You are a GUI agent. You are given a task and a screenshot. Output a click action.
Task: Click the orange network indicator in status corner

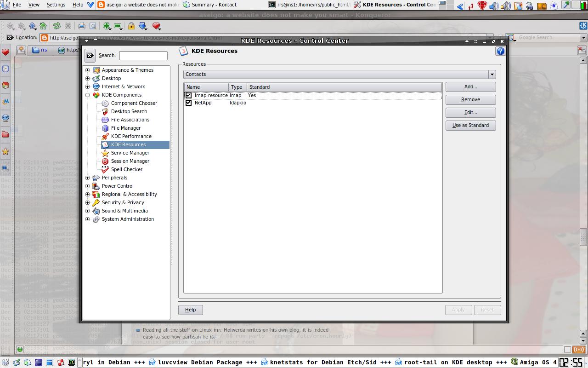[x=578, y=350]
